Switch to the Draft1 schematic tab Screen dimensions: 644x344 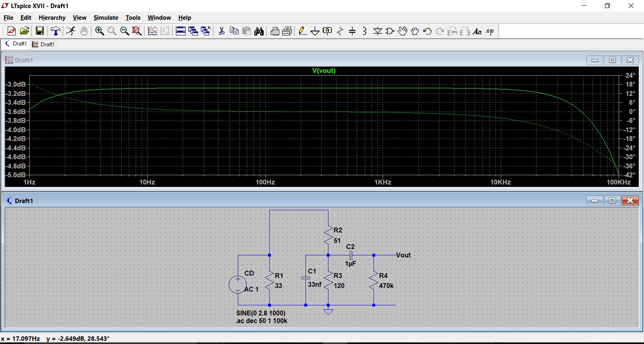click(x=15, y=44)
